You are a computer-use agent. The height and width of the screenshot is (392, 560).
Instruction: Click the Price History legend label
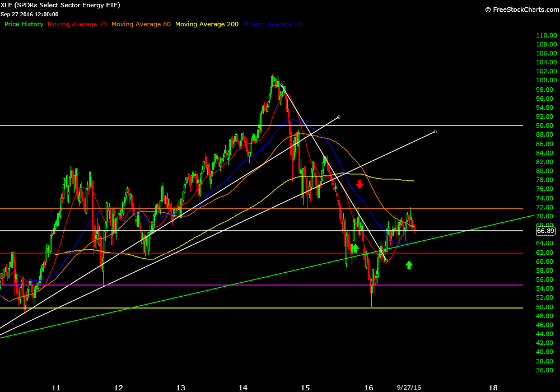tap(24, 24)
